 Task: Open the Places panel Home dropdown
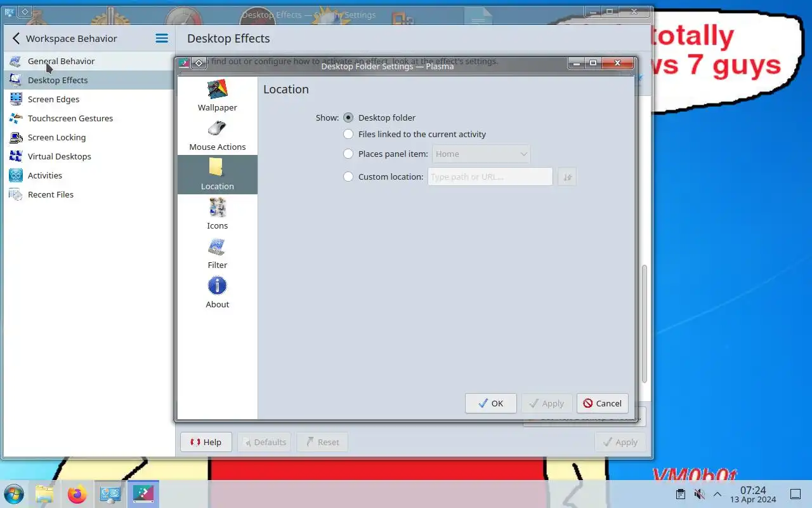click(481, 154)
